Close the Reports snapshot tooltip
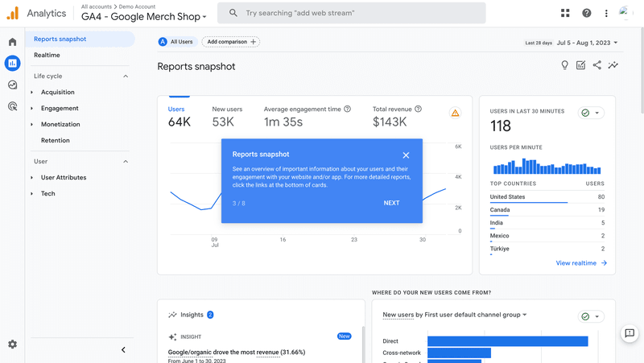Viewport: 644px width, 363px height. [406, 155]
